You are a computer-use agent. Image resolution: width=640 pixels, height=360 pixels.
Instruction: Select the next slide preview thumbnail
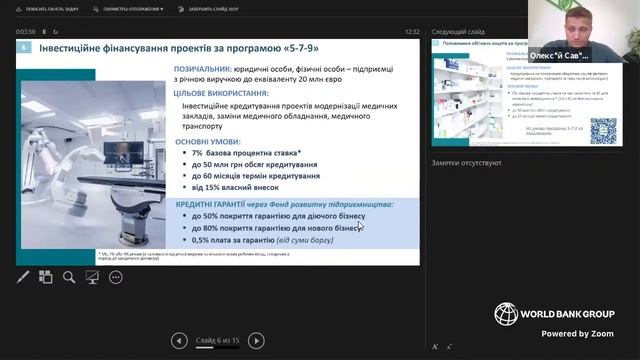tap(527, 93)
